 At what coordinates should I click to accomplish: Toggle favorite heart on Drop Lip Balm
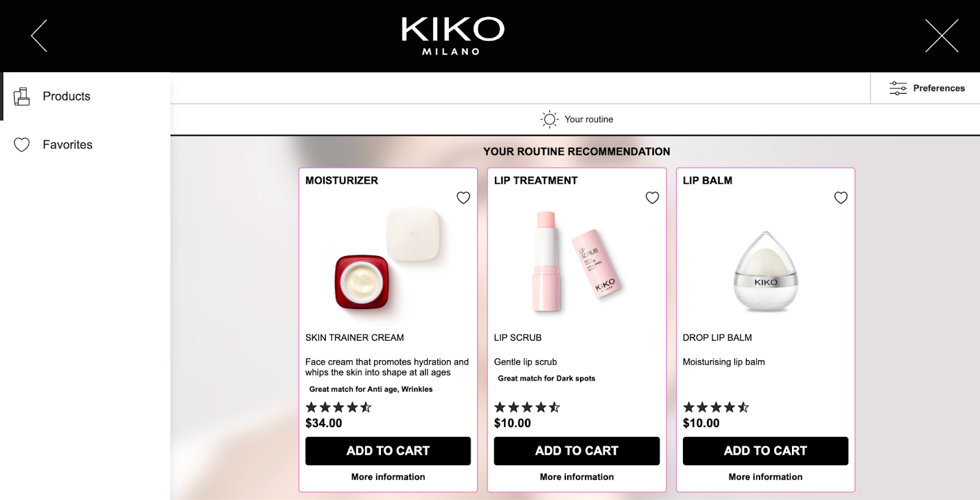coord(841,197)
